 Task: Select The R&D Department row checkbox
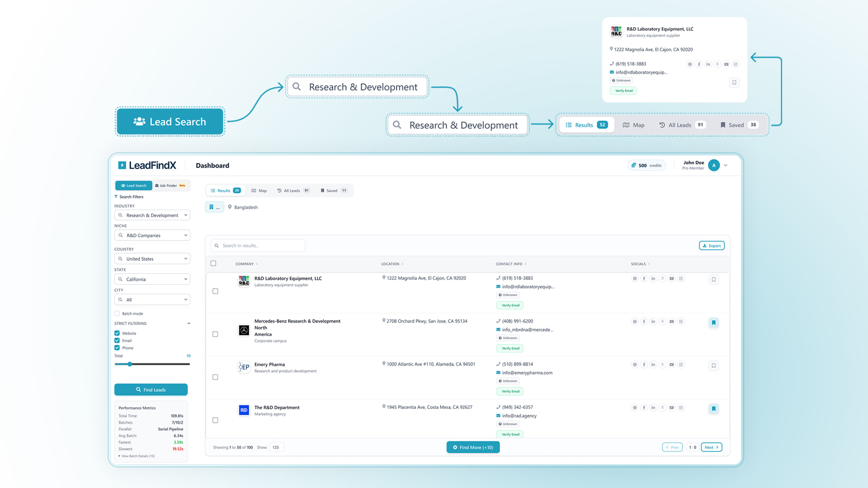pyautogui.click(x=215, y=420)
